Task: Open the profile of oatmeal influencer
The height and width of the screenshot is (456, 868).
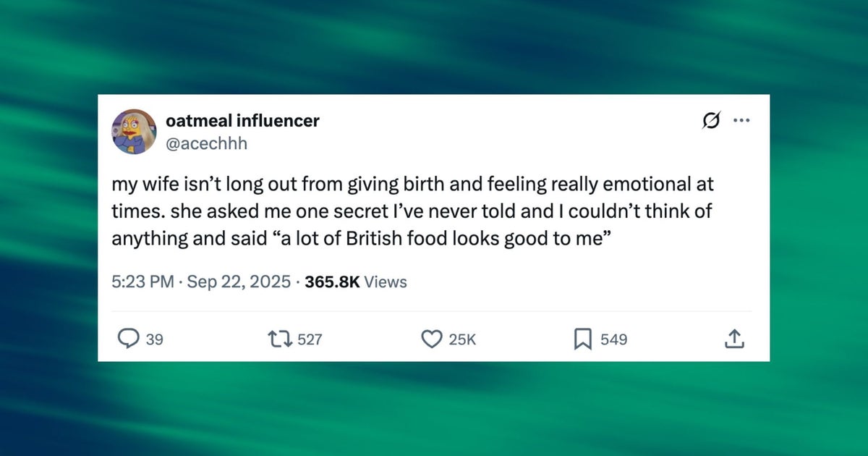Action: [x=242, y=121]
